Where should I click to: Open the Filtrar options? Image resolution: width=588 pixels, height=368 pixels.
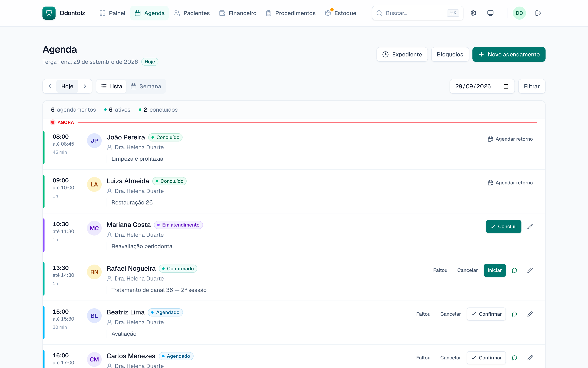pyautogui.click(x=532, y=86)
